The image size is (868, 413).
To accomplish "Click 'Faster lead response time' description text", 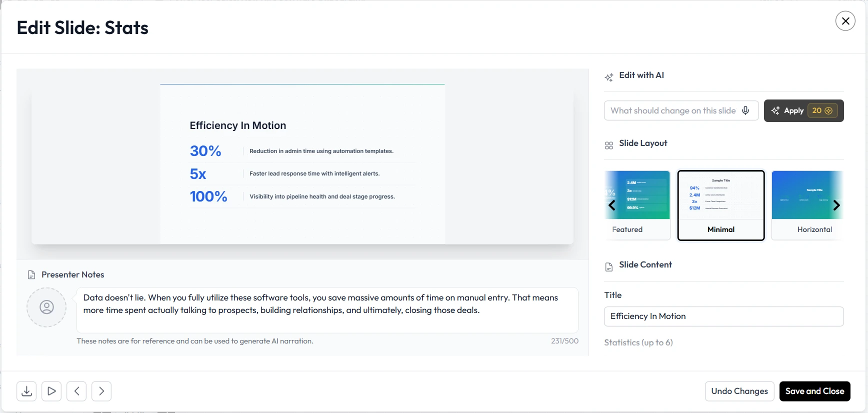I will coord(314,173).
